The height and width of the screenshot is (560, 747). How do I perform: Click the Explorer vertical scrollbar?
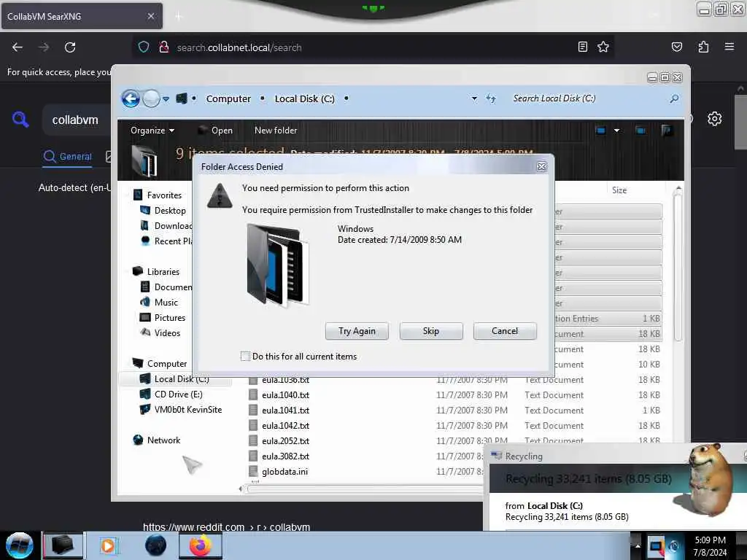[678, 267]
